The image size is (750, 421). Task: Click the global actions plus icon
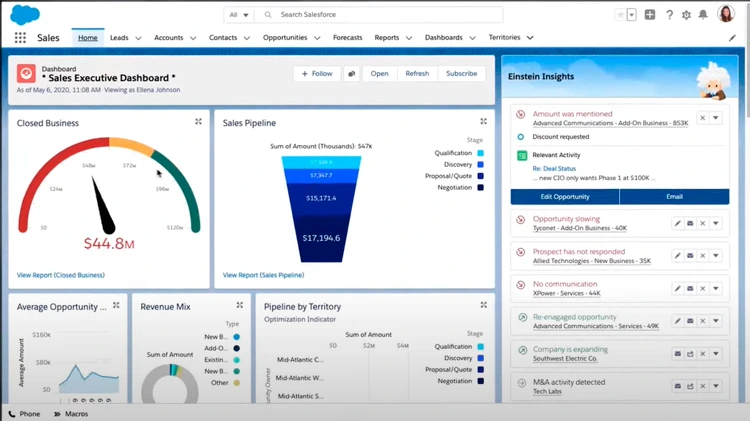[650, 15]
